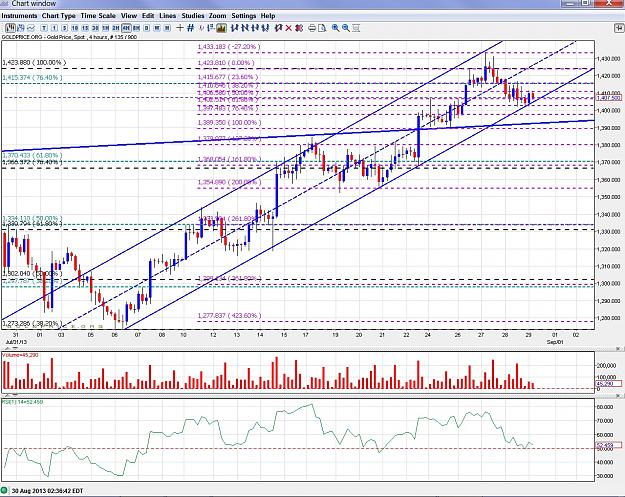
Task: Zoom out with the magnifier minus icon
Action: pos(346,28)
